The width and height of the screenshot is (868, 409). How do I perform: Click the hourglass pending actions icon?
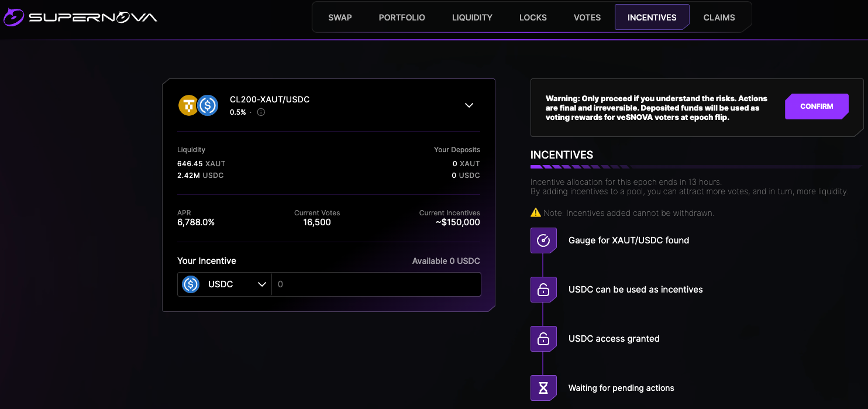click(543, 388)
